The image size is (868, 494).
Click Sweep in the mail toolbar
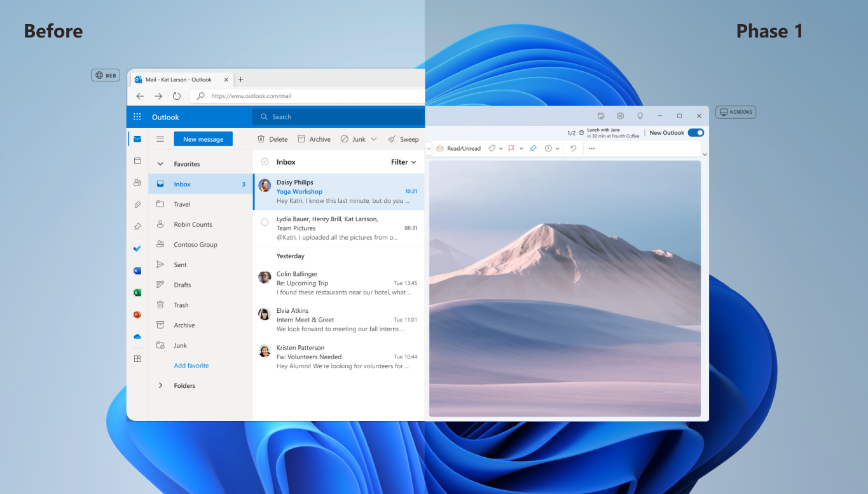pyautogui.click(x=403, y=139)
